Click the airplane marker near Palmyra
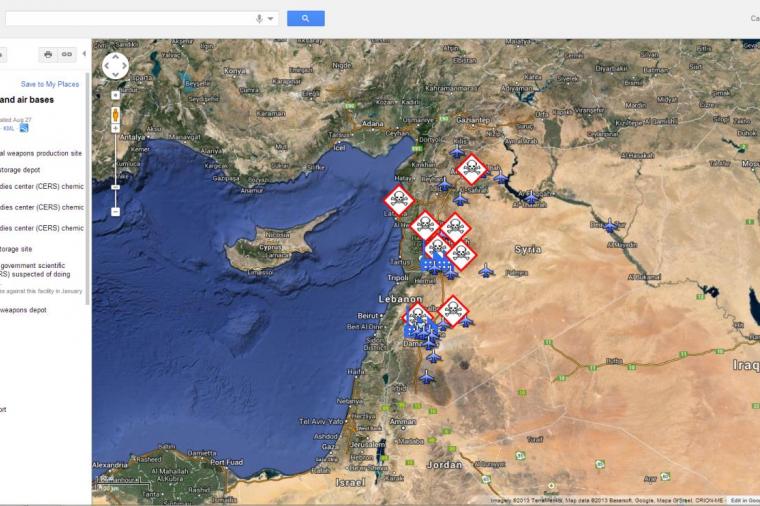 [x=486, y=270]
